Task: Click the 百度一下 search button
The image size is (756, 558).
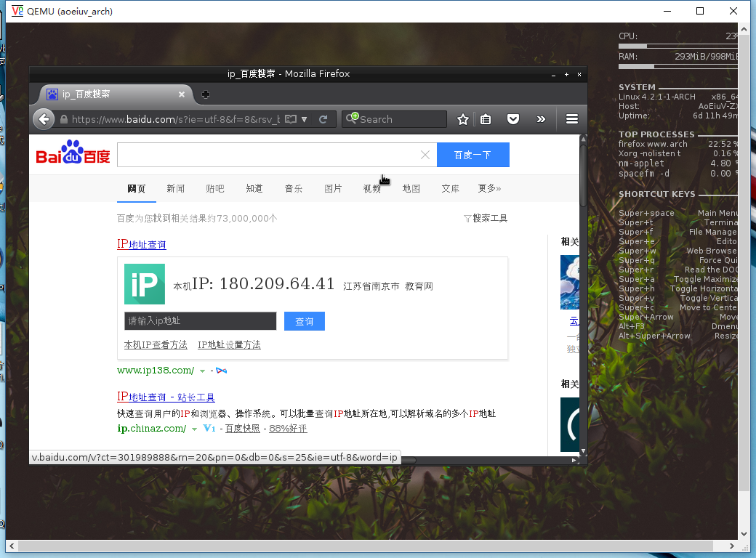Action: [473, 155]
